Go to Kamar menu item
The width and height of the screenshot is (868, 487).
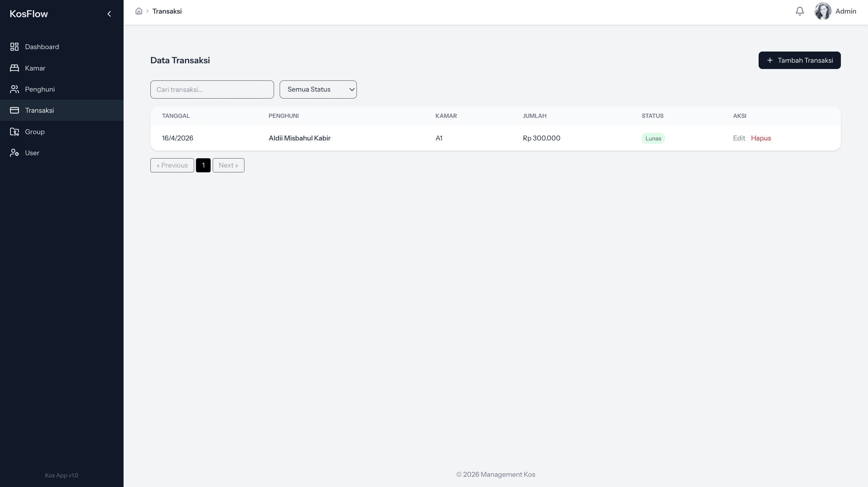tap(35, 68)
